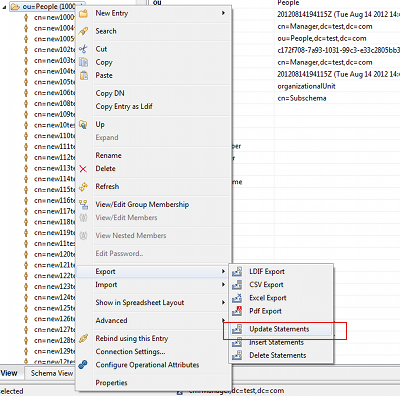Click the Search icon in context menu

click(x=83, y=31)
